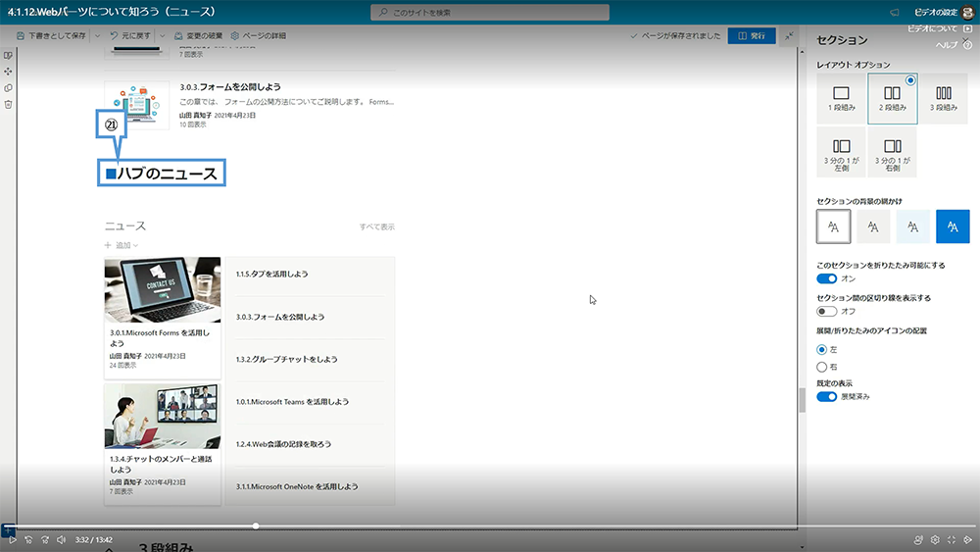980x552 pixels.
Task: Click the ヘルプ link text
Action: pos(947,45)
